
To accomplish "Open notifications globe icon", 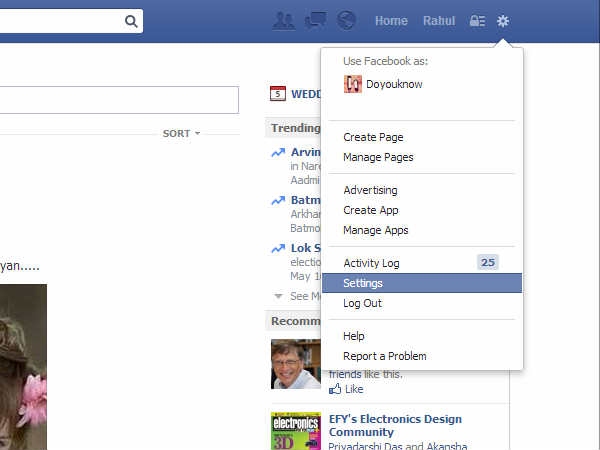I will click(346, 20).
